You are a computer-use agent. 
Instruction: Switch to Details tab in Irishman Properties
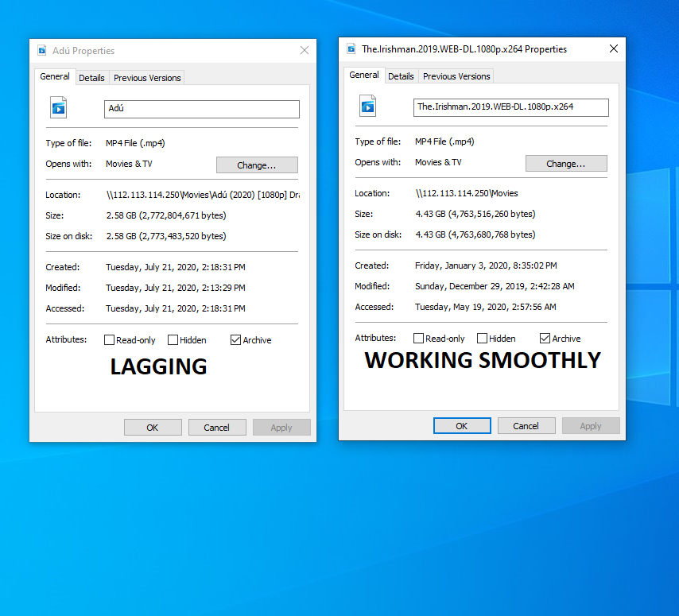point(401,76)
